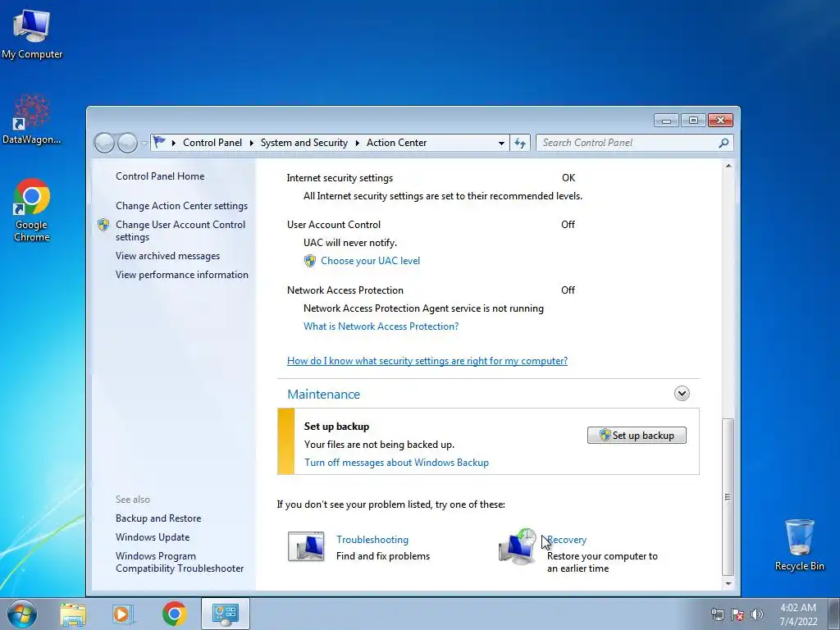
Task: Go back with the Back arrow
Action: [x=104, y=143]
